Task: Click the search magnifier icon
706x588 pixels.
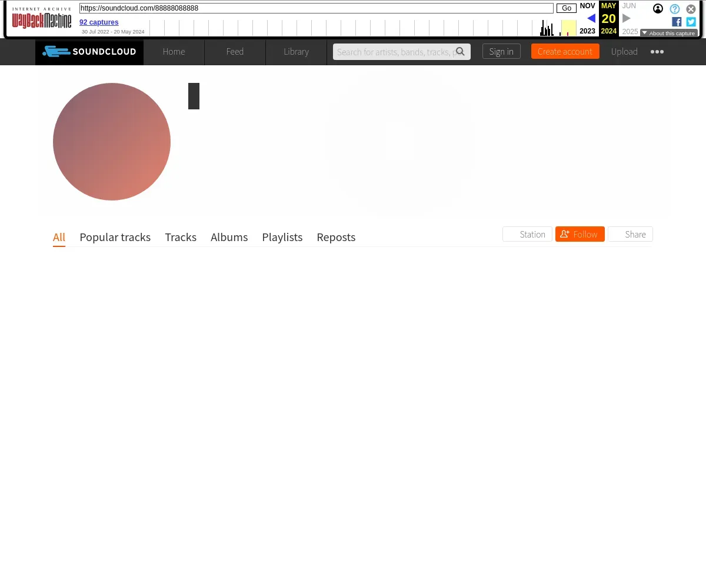Action: [x=460, y=52]
